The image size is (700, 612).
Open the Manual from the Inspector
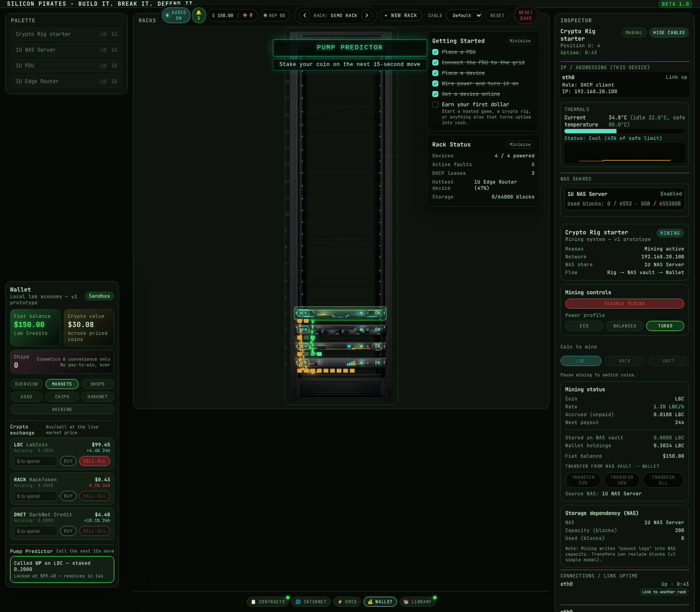click(634, 33)
